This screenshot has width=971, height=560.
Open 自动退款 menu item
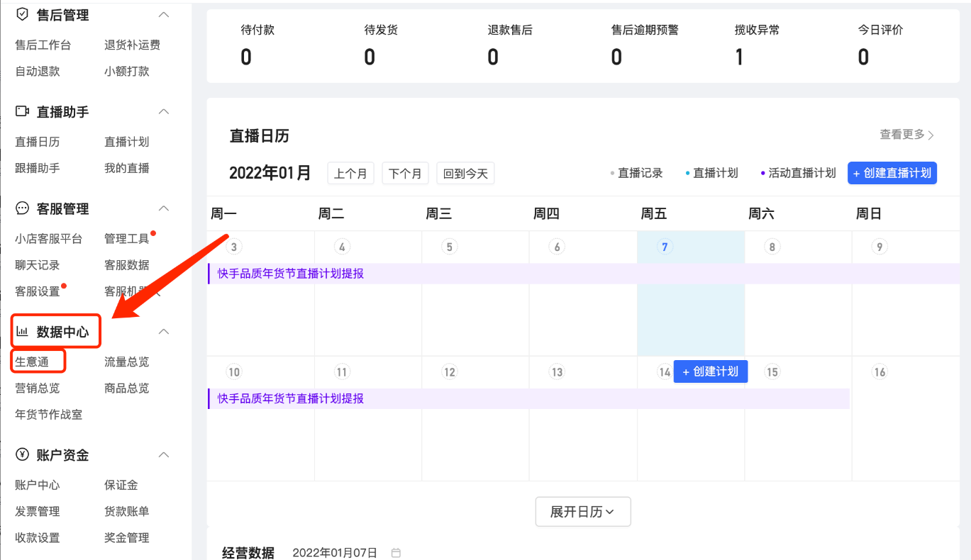[x=38, y=71]
